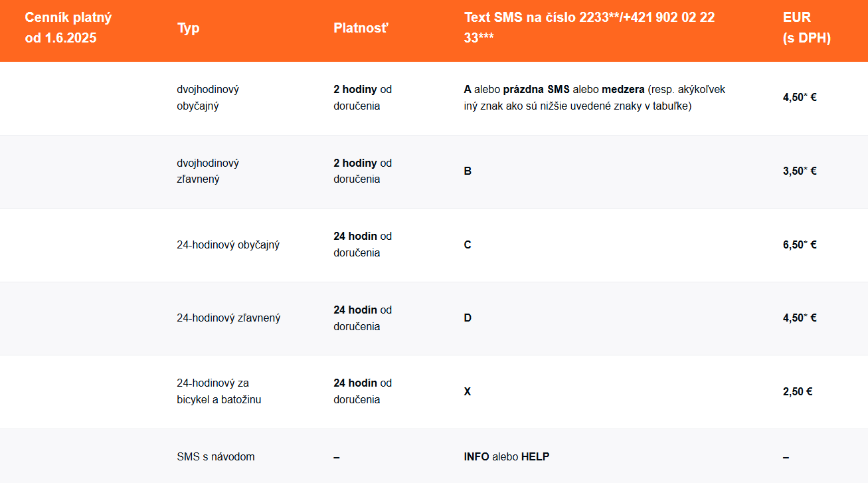This screenshot has height=483, width=868.
Task: Click the SMS code "D" cell
Action: 468,318
